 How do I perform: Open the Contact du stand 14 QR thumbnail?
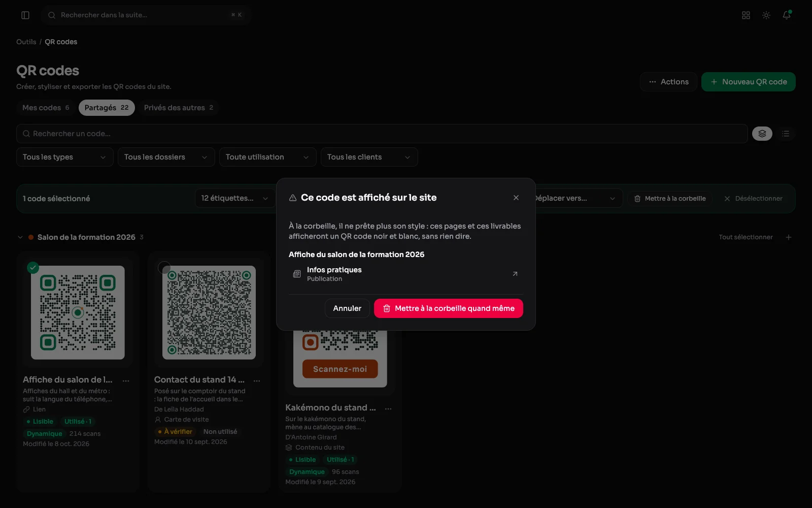click(209, 312)
